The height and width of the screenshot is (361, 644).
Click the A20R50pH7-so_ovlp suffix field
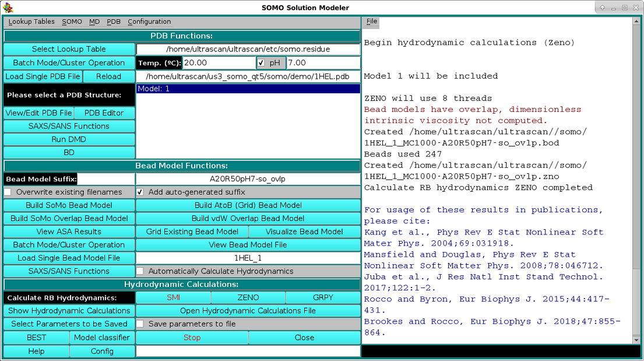click(x=248, y=179)
